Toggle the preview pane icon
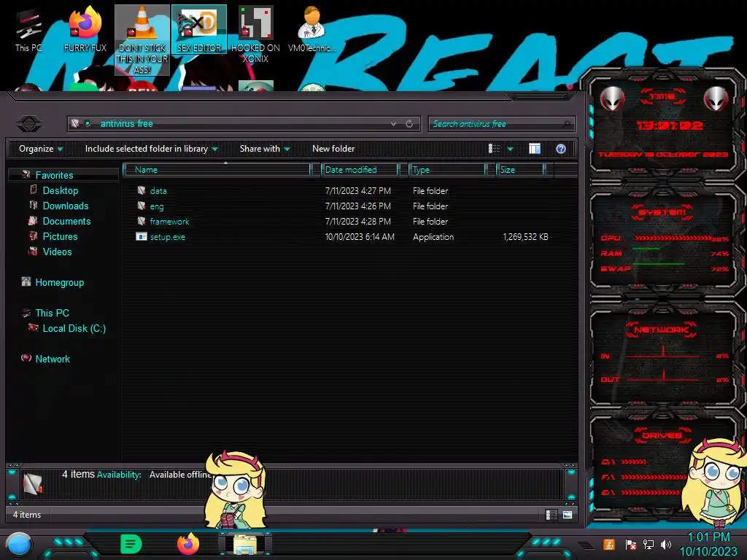Image resolution: width=747 pixels, height=560 pixels. click(535, 149)
